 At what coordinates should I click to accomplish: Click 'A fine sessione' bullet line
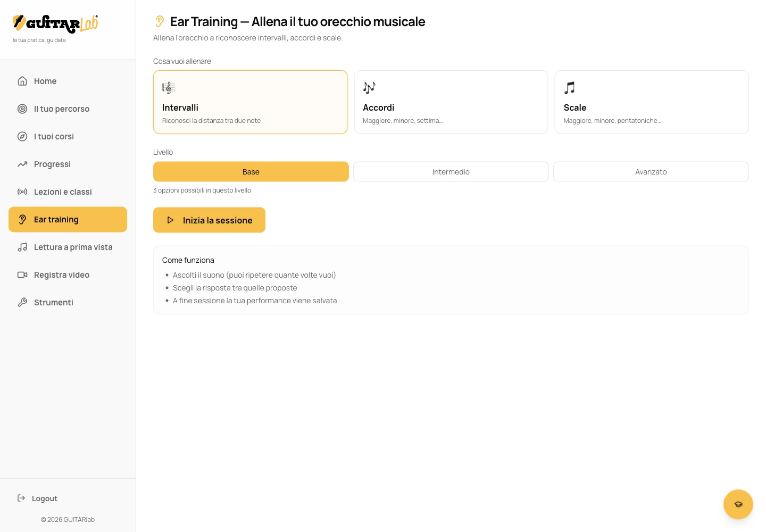click(255, 301)
